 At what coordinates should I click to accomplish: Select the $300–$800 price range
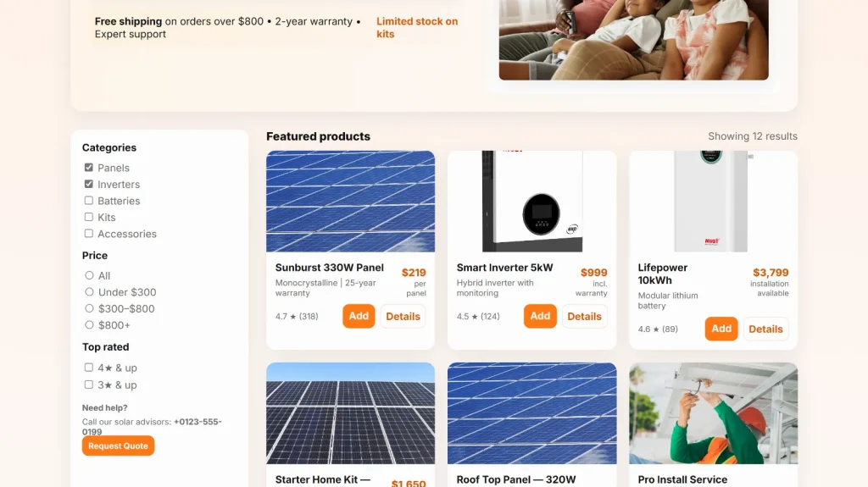click(x=89, y=308)
